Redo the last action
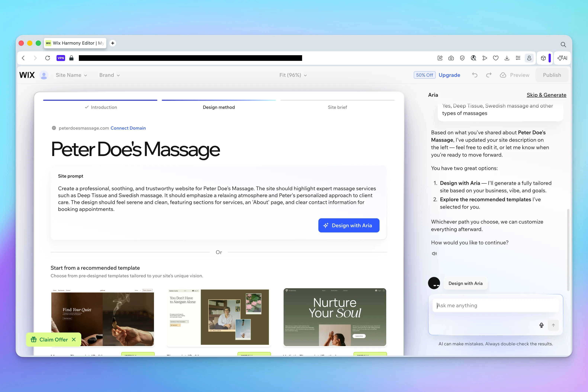588x392 pixels. tap(489, 75)
